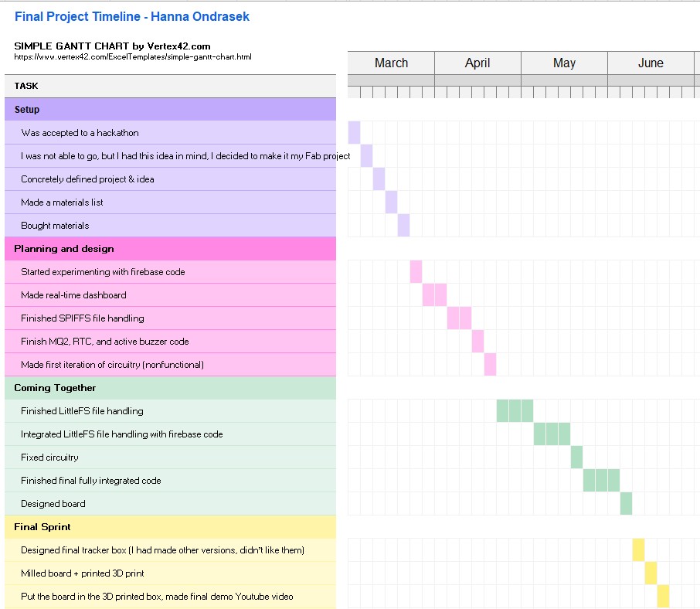Click the green bar for 'Designed board'
700x609 pixels.
coord(626,504)
